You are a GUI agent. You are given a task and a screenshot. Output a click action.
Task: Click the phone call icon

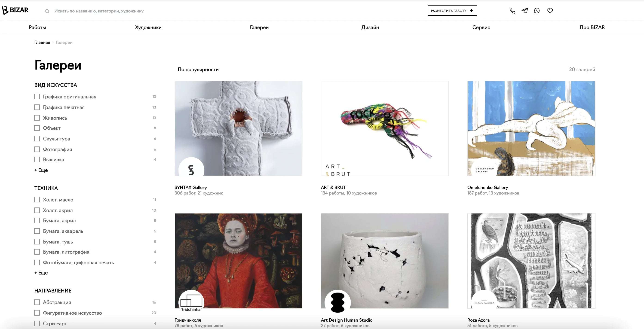pyautogui.click(x=512, y=11)
